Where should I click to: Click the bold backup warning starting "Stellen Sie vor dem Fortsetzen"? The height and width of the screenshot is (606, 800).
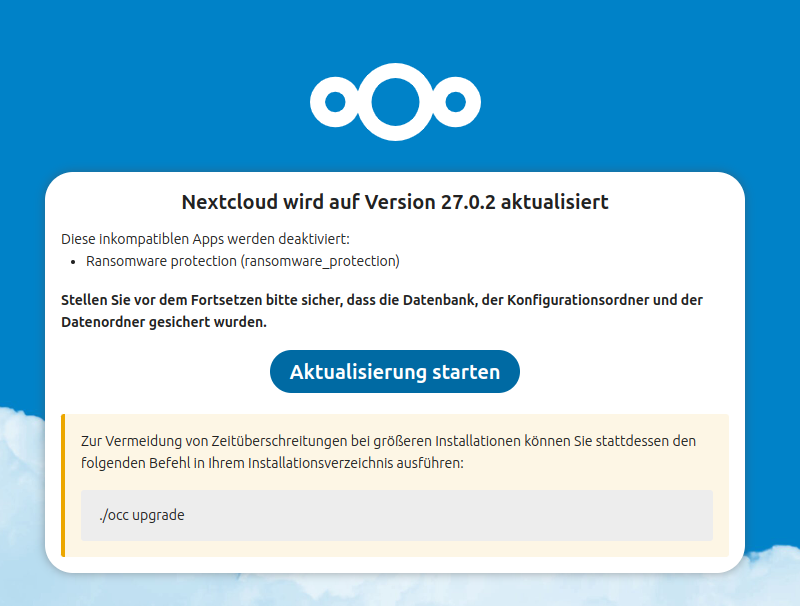(382, 311)
